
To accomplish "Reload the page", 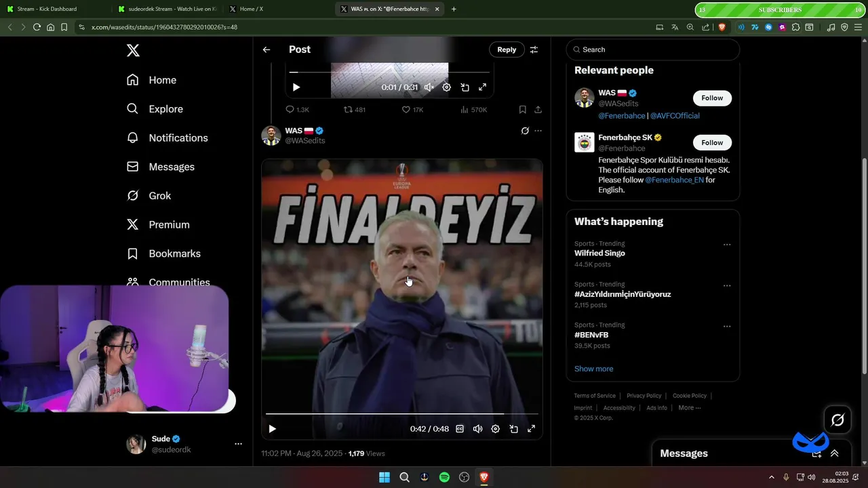I will [x=37, y=27].
